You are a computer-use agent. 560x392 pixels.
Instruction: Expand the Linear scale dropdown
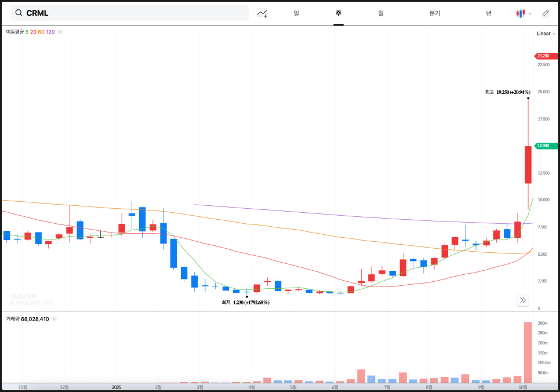tap(546, 34)
